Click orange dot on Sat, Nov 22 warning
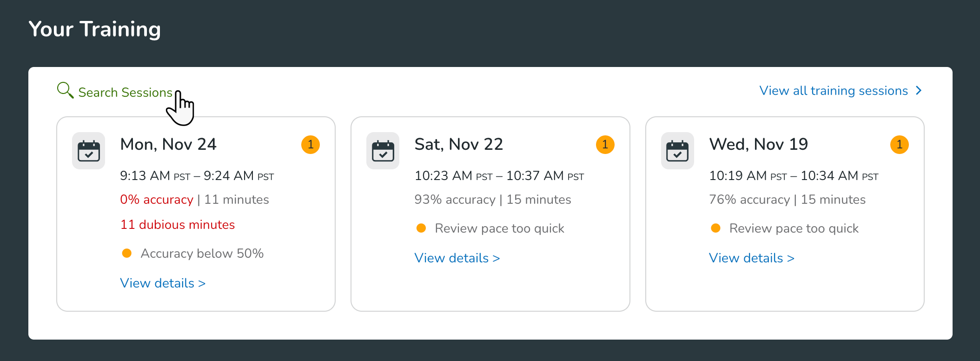 (421, 228)
